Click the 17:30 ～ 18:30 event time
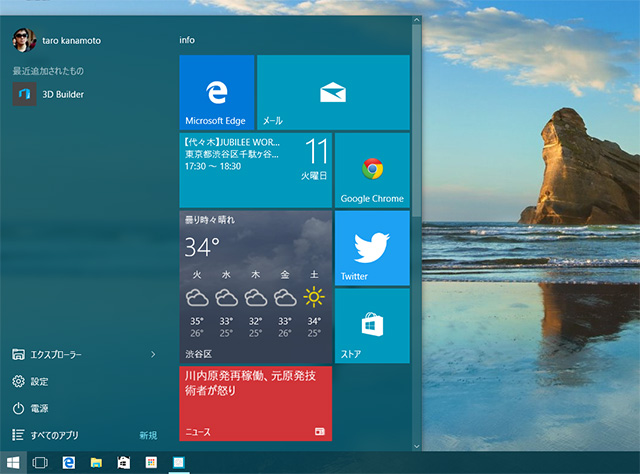 [213, 166]
